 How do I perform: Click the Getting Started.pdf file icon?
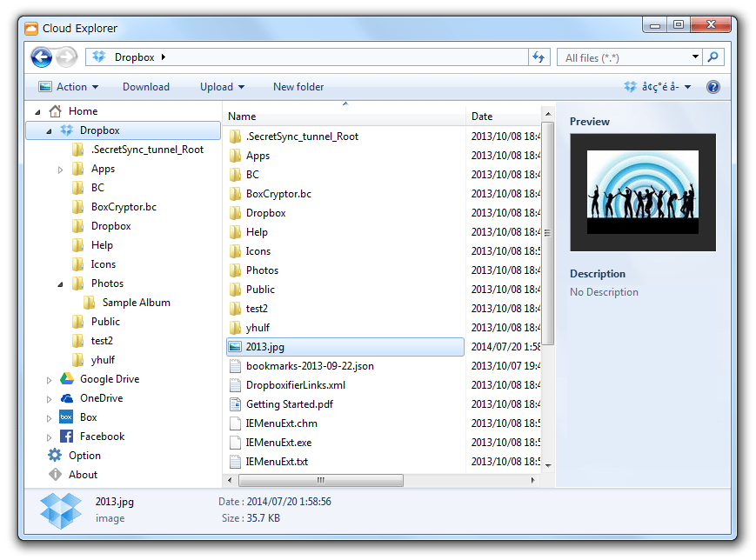coord(235,404)
